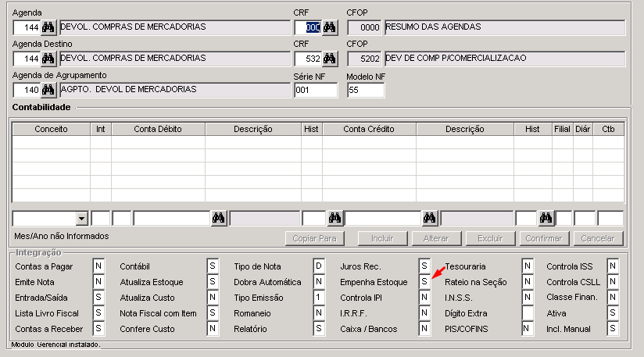Select the Conta Débito column header

[158, 129]
